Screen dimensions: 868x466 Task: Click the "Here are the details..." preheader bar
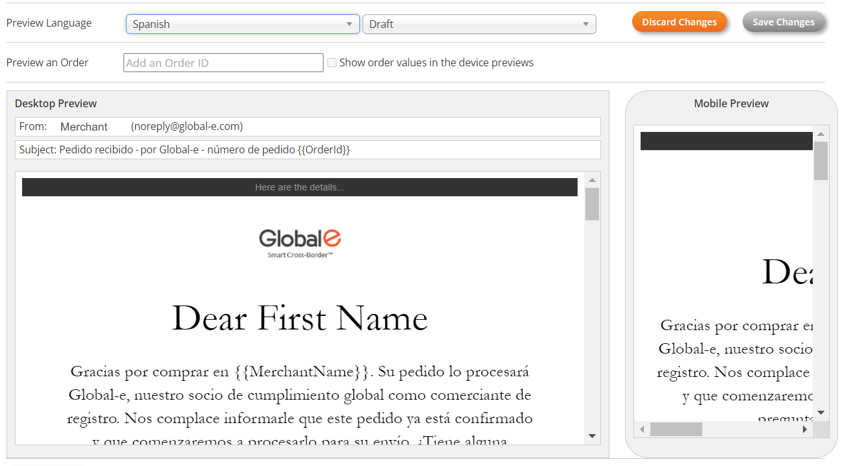(x=300, y=187)
